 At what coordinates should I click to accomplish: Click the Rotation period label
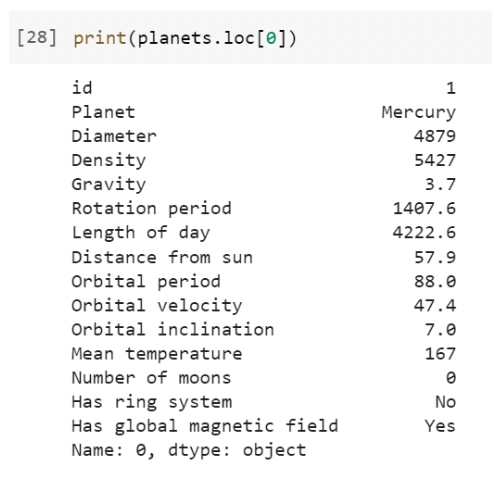pos(151,209)
